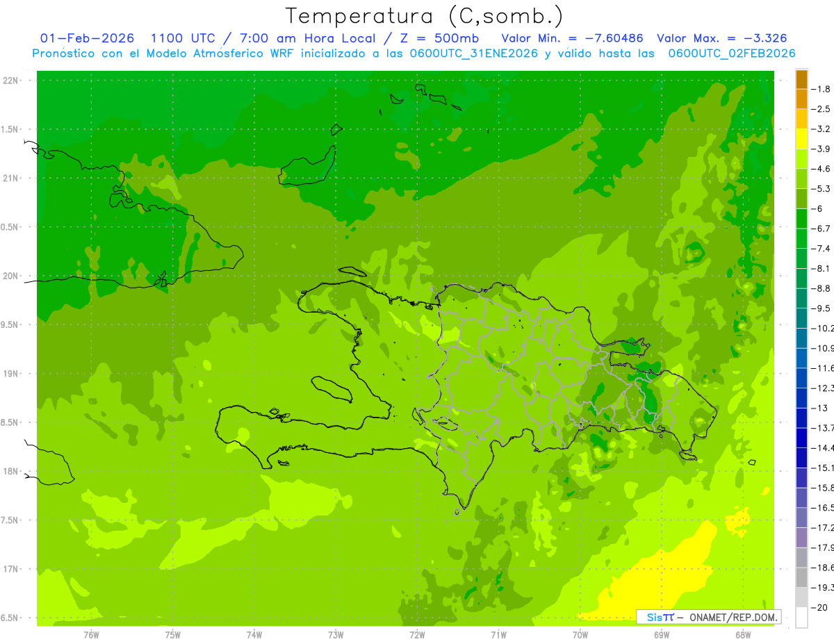Click the -13 colorbar value
The image size is (834, 644).
coord(821,408)
